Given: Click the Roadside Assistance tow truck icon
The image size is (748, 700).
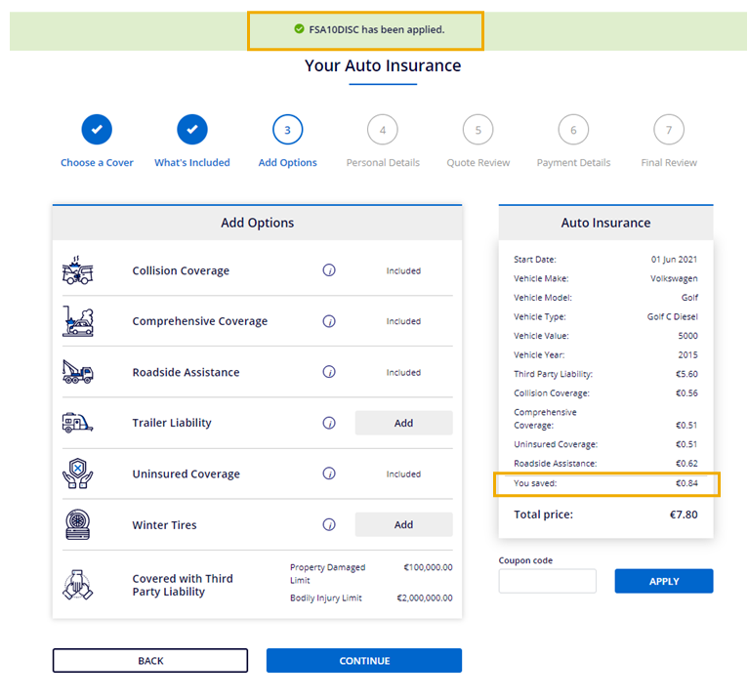Looking at the screenshot, I should coord(78,372).
